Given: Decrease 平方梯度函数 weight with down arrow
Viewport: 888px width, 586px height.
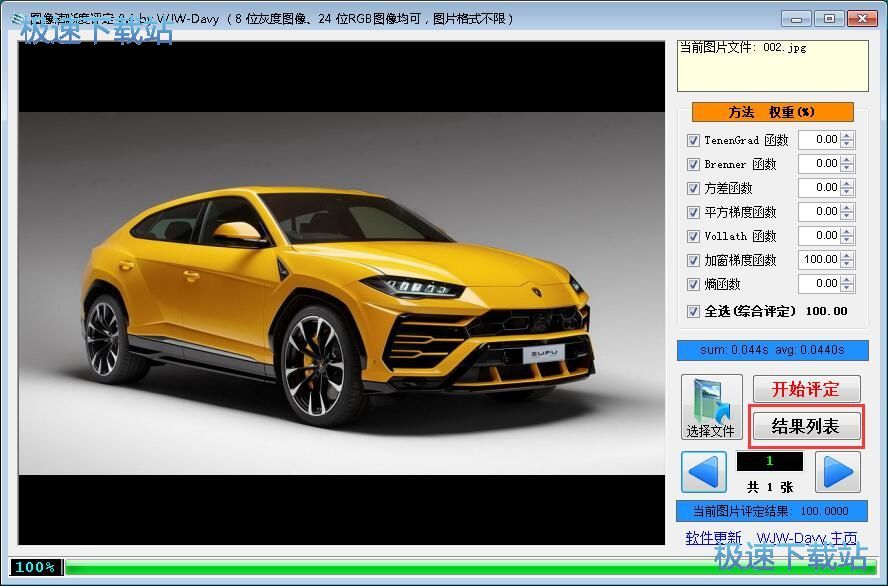Looking at the screenshot, I should tap(847, 216).
